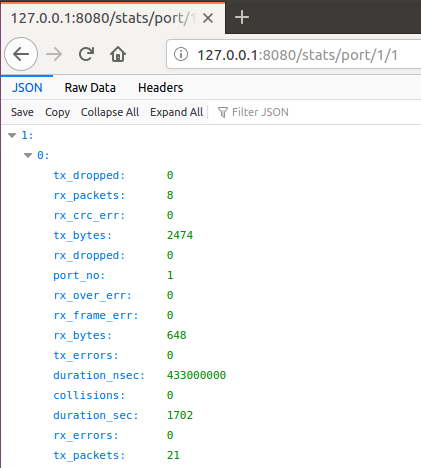The height and width of the screenshot is (468, 421).
Task: Click Collapse All
Action: pyautogui.click(x=110, y=112)
